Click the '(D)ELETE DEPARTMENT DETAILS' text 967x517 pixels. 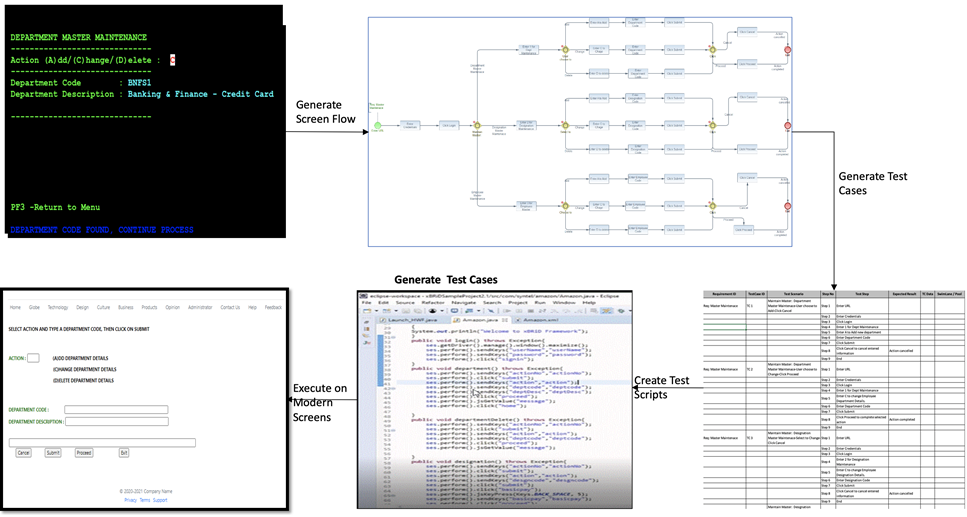83,381
